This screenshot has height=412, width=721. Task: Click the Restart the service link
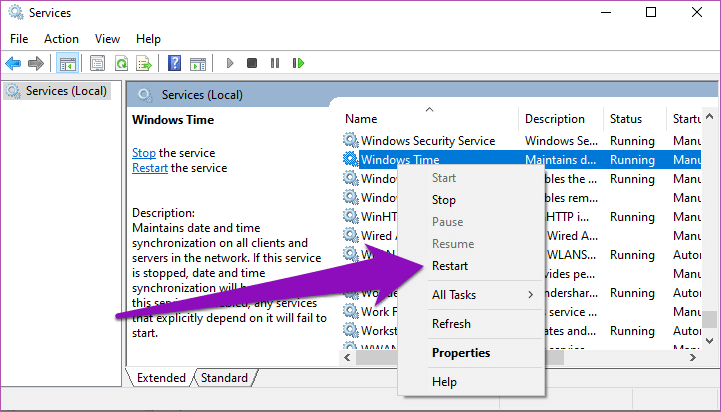pyautogui.click(x=149, y=168)
